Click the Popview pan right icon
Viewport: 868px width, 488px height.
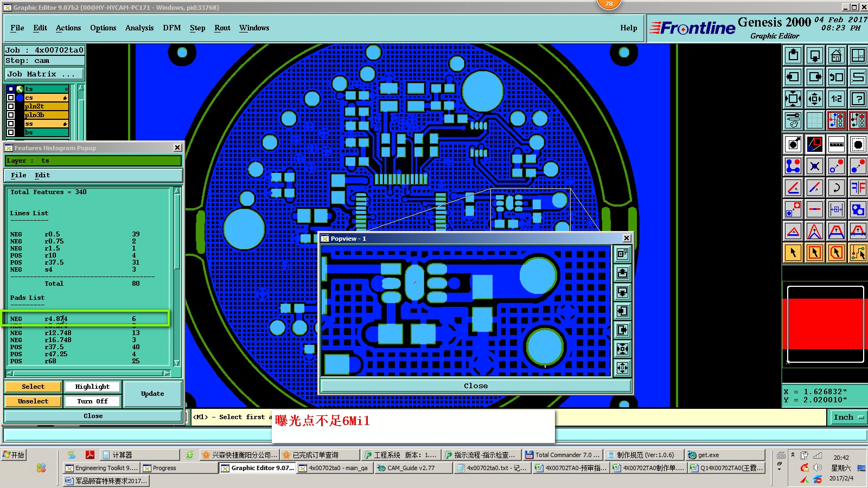(x=622, y=330)
